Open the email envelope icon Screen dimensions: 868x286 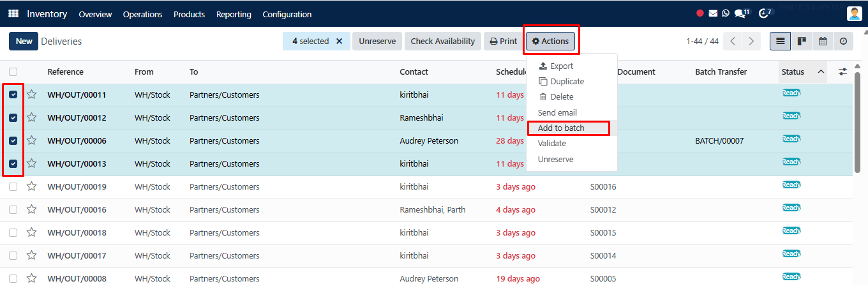coord(713,13)
